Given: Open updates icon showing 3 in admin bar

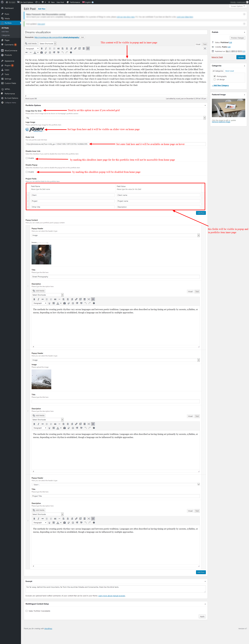Looking at the screenshot, I should point(37,2).
